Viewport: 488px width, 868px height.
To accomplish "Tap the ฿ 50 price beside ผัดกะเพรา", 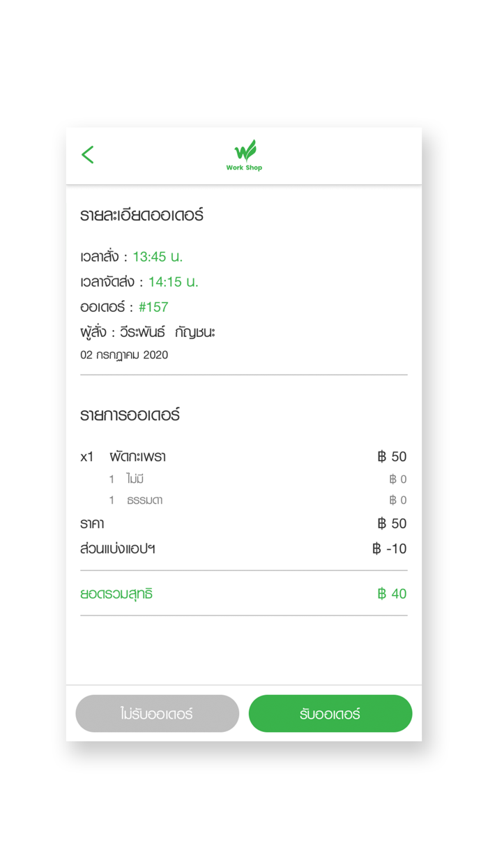I will [392, 457].
